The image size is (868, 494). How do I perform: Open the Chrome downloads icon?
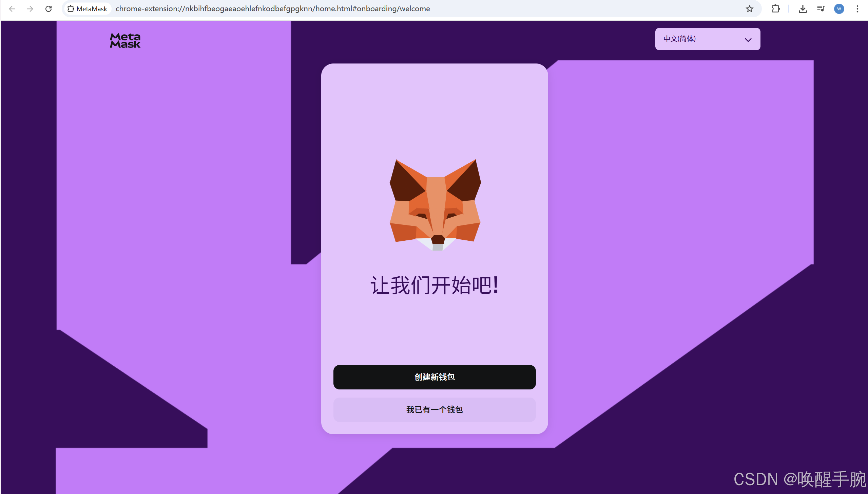(x=803, y=9)
